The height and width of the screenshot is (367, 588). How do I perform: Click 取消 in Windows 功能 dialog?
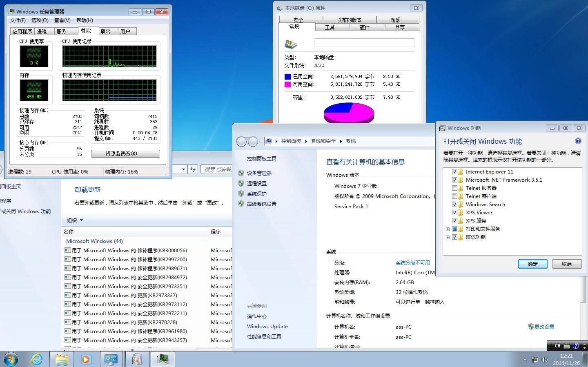(567, 264)
